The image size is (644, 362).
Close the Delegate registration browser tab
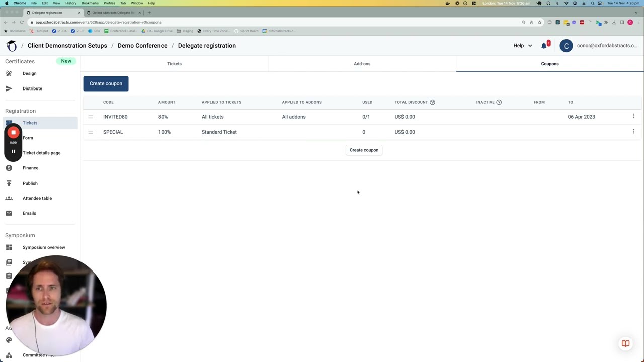pyautogui.click(x=79, y=13)
